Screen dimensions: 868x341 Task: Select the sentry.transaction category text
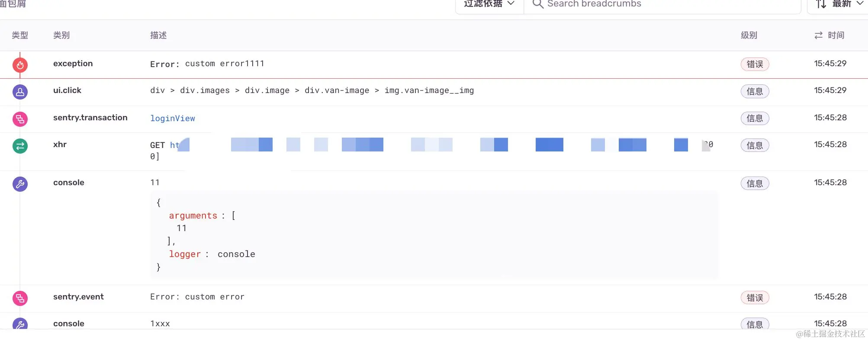pyautogui.click(x=90, y=118)
